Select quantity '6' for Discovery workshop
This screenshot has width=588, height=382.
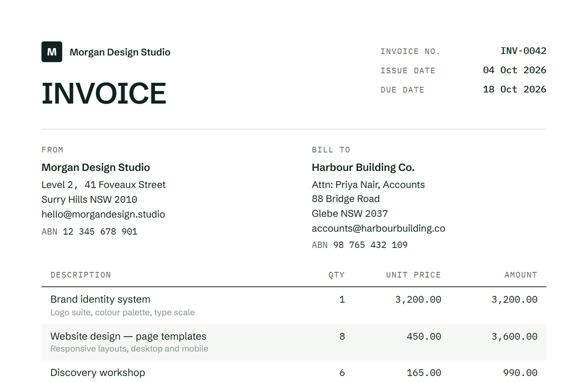(x=342, y=373)
